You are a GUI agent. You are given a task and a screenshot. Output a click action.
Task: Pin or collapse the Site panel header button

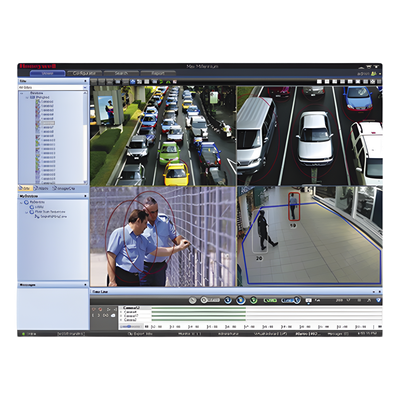85,81
